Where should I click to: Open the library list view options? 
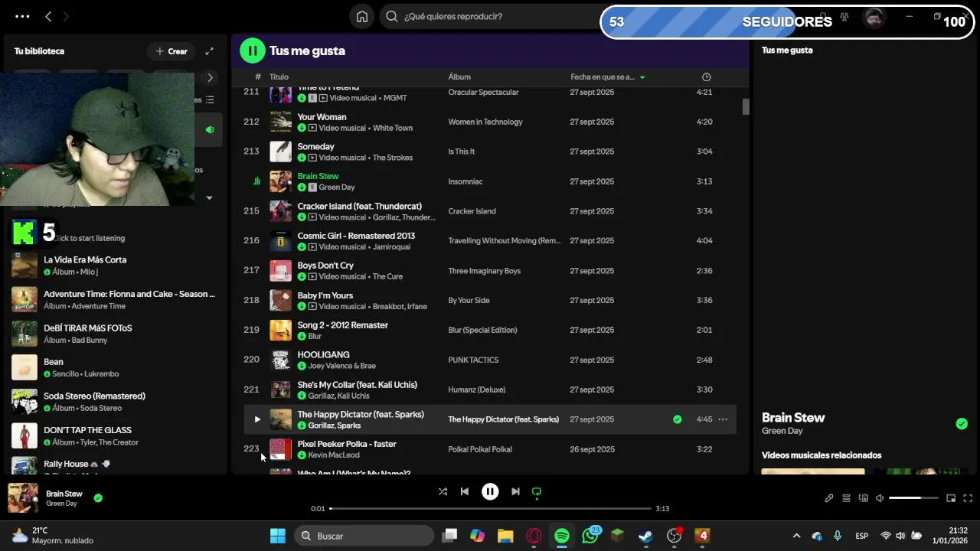(210, 99)
